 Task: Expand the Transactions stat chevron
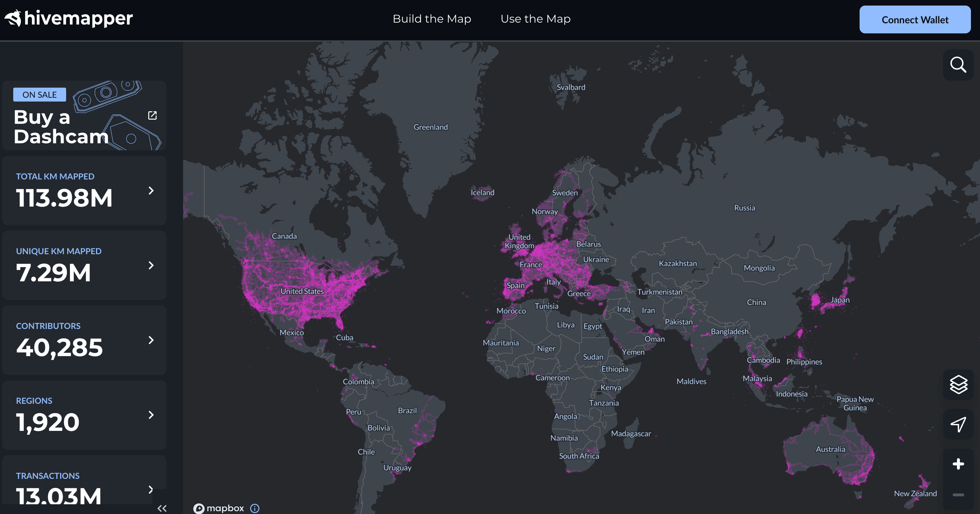151,489
